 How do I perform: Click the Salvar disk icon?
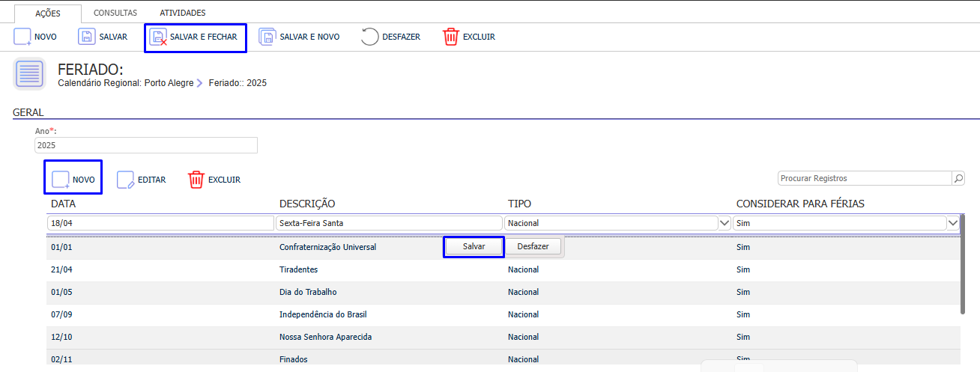click(87, 37)
